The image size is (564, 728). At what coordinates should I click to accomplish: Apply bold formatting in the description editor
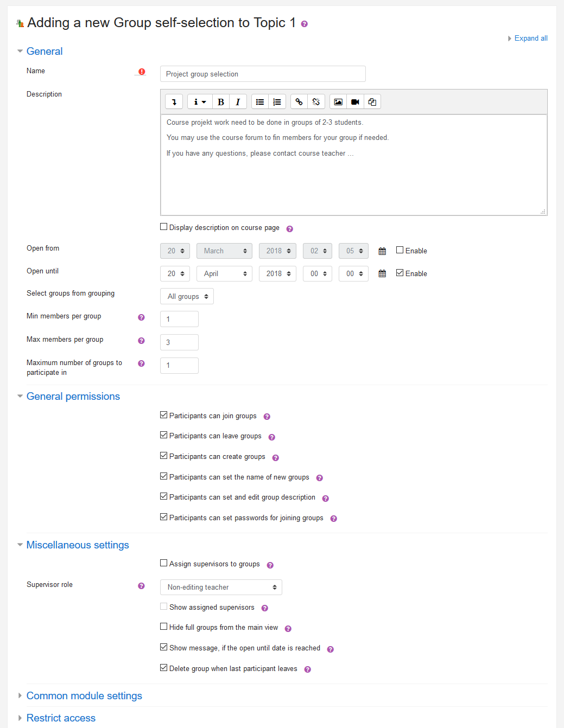point(221,101)
